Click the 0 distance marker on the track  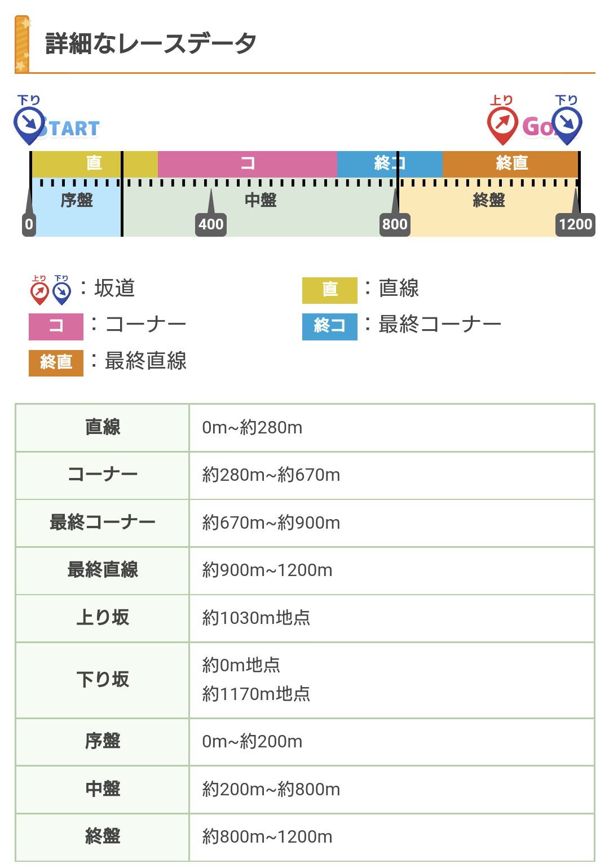click(29, 224)
